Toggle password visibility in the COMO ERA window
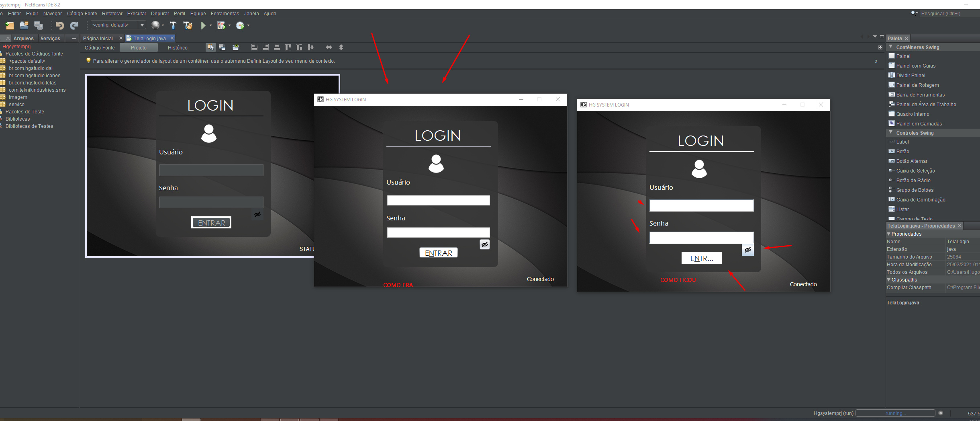Screen dimensions: 980x421 pyautogui.click(x=485, y=244)
